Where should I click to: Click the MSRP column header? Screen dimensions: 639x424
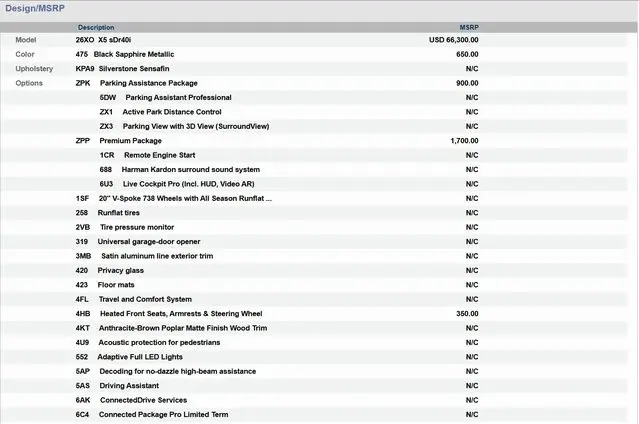coord(468,27)
